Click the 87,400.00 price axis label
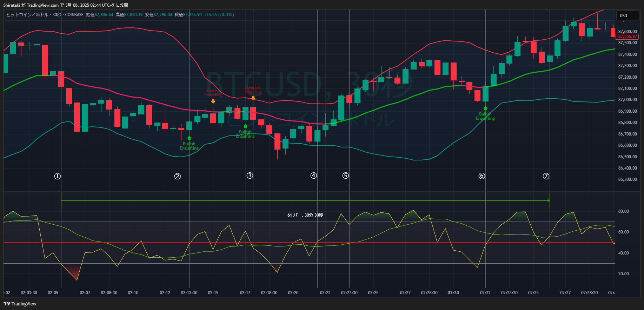 (x=628, y=54)
